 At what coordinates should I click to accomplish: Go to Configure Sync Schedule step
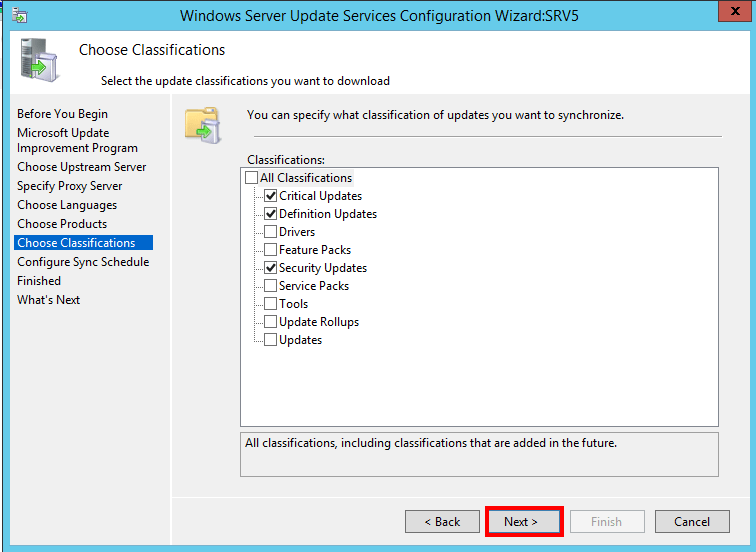click(83, 262)
